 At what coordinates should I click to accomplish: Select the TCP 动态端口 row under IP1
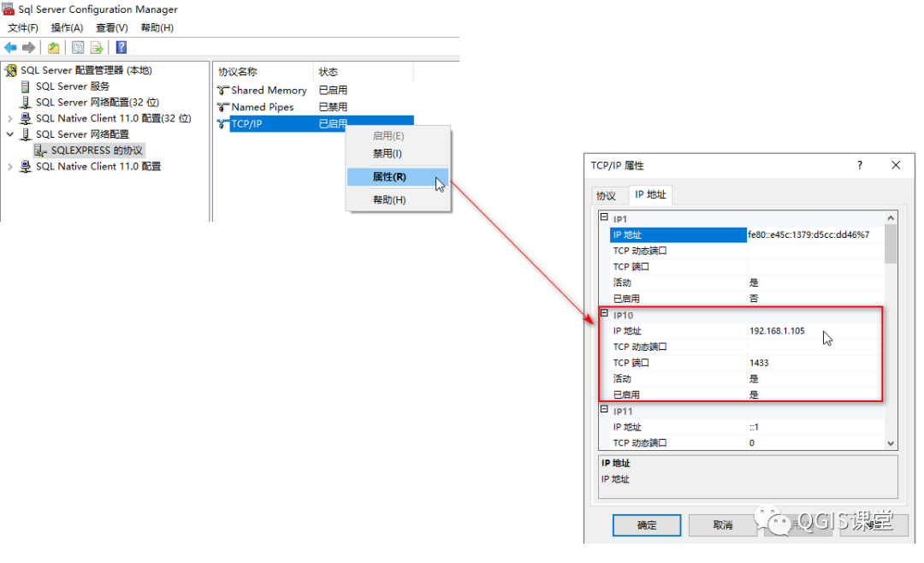[747, 252]
